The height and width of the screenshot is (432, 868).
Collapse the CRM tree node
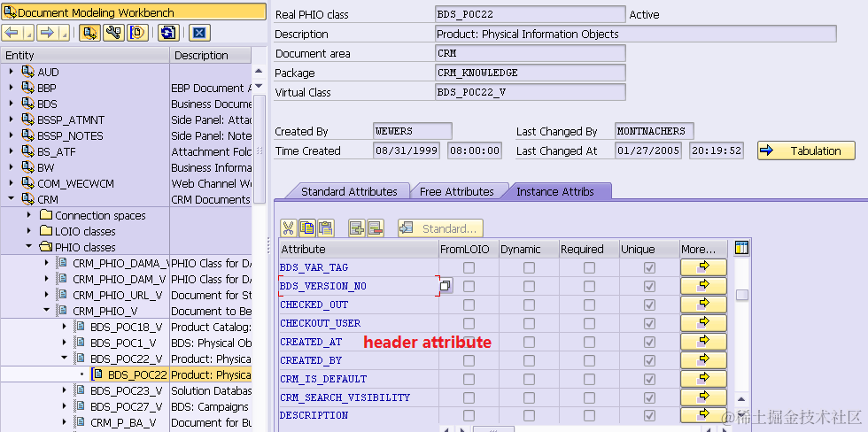pyautogui.click(x=11, y=199)
